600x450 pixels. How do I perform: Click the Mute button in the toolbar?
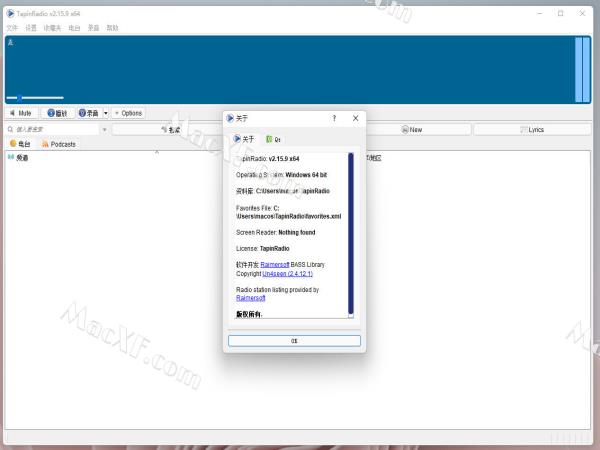click(x=21, y=113)
